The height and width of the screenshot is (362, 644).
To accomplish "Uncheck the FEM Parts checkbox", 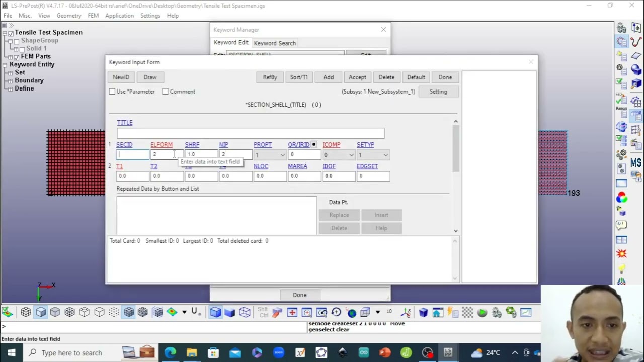I will tap(17, 57).
